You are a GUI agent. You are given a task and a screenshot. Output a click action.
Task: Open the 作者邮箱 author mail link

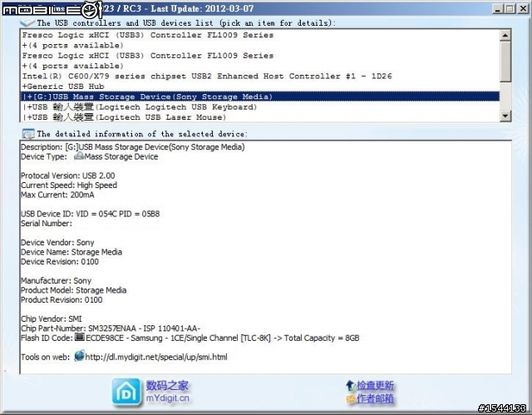click(x=375, y=398)
